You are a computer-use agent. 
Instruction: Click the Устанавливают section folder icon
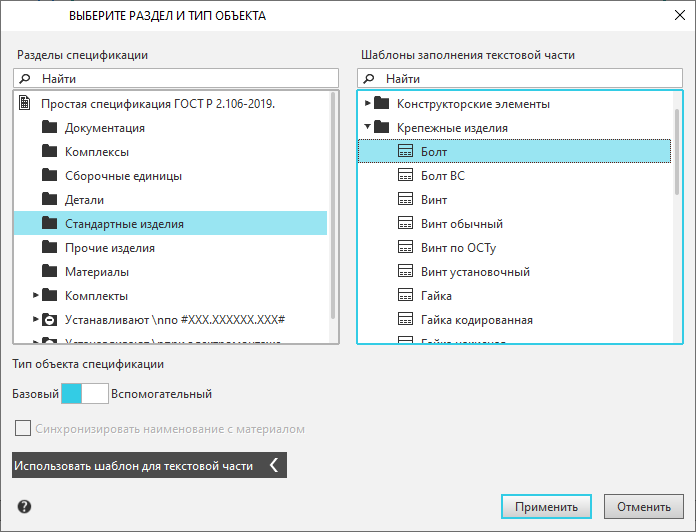click(49, 319)
